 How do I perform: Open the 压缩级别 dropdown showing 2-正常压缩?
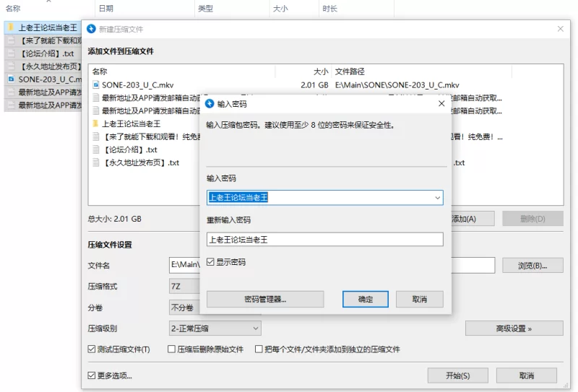[215, 328]
